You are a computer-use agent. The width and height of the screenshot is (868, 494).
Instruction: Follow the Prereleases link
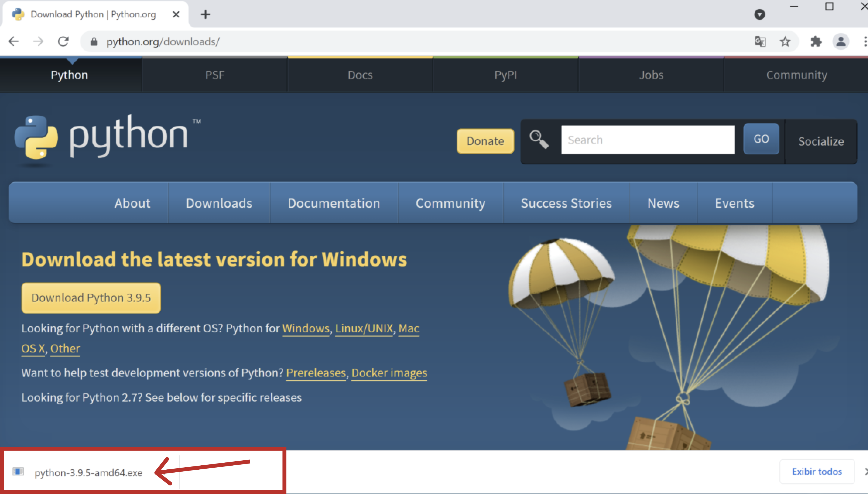coord(316,373)
